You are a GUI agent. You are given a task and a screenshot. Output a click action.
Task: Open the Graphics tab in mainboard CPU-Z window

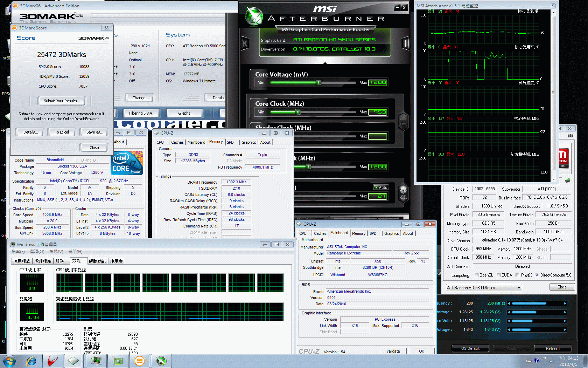pos(391,233)
